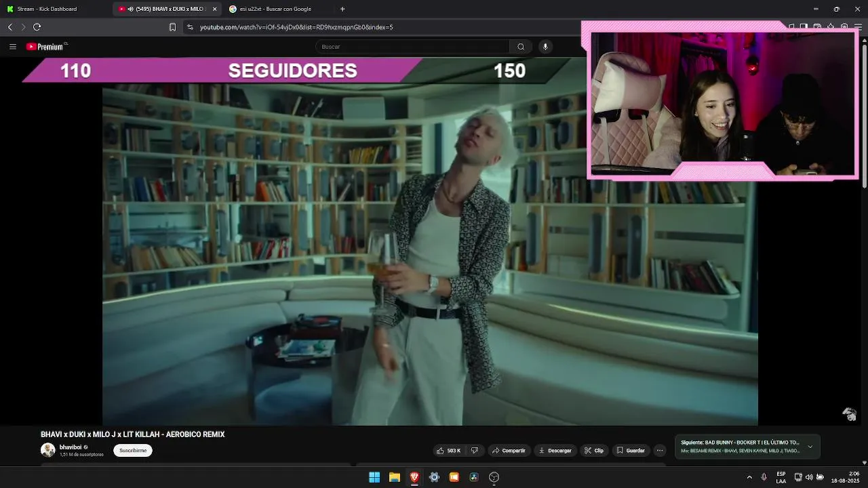Change the ESP LAA keyboard language
The height and width of the screenshot is (488, 868).
781,477
